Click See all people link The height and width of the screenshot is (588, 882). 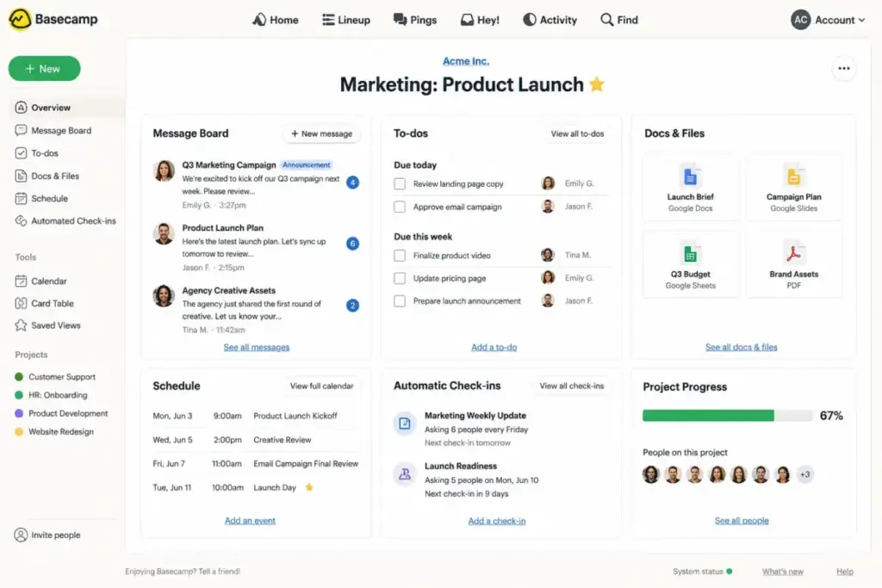pyautogui.click(x=742, y=521)
